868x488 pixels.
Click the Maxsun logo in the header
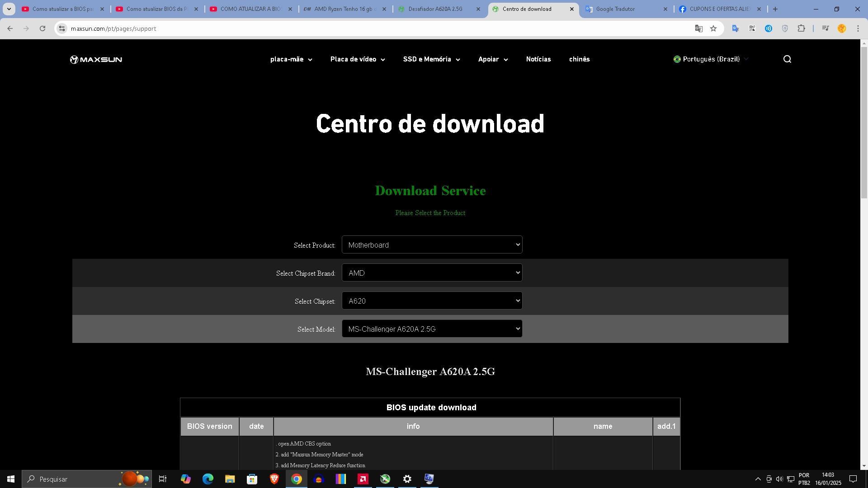(x=96, y=60)
